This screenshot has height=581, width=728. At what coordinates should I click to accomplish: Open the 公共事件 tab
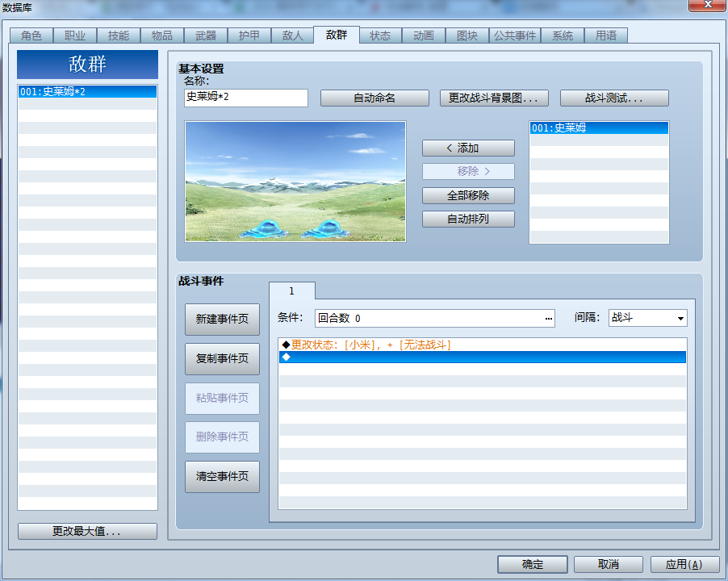point(515,36)
